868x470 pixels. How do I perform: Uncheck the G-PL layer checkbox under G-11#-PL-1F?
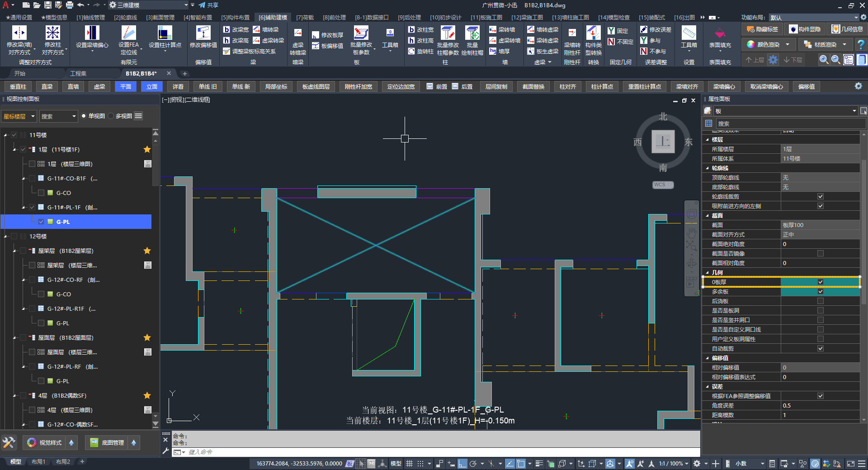pos(41,222)
